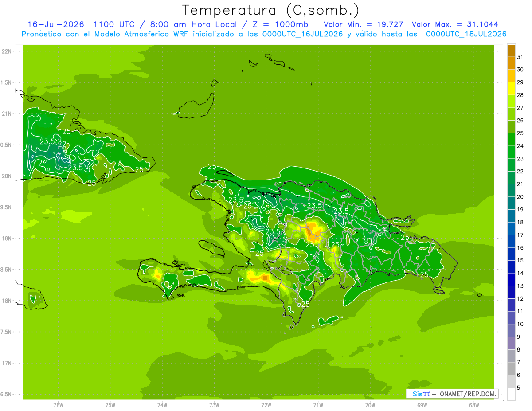Click the "70W" longitude axis label

coord(370,405)
